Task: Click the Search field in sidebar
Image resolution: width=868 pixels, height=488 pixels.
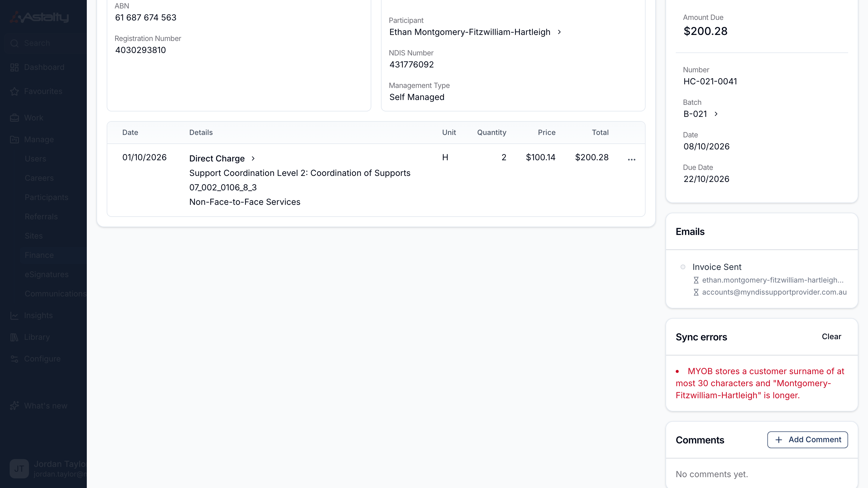Action: click(x=46, y=43)
